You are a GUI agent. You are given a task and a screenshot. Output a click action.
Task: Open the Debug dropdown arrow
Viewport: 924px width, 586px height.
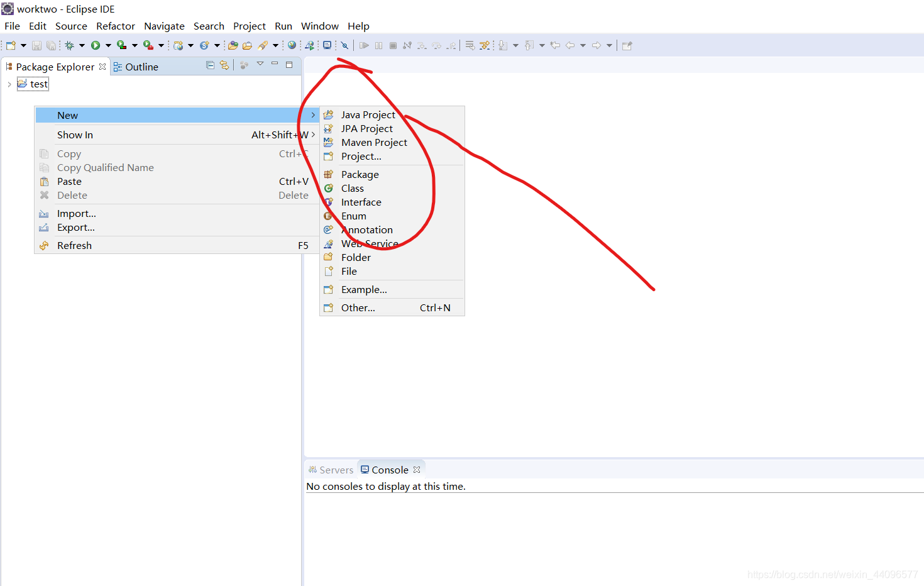click(x=82, y=45)
